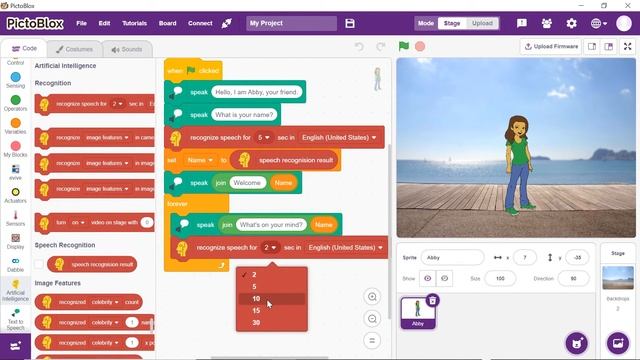
Task: Enter full screen stage mode
Action: click(628, 47)
